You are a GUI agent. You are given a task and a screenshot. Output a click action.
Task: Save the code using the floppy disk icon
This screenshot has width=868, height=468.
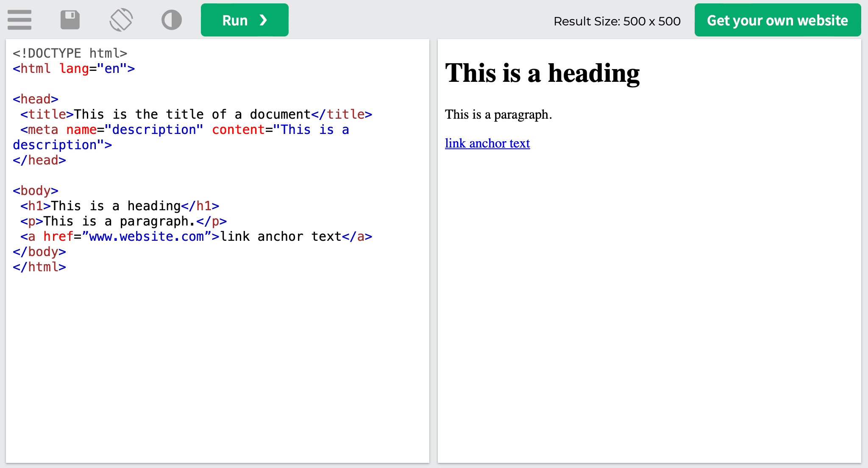70,19
